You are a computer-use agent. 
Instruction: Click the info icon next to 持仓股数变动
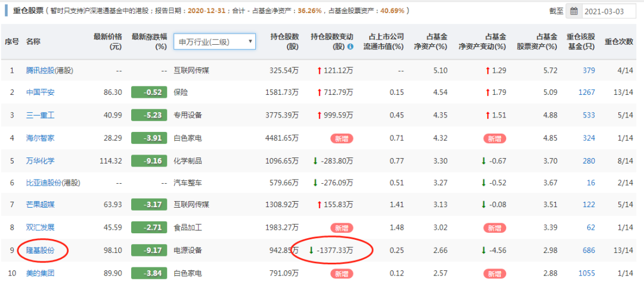(x=350, y=47)
